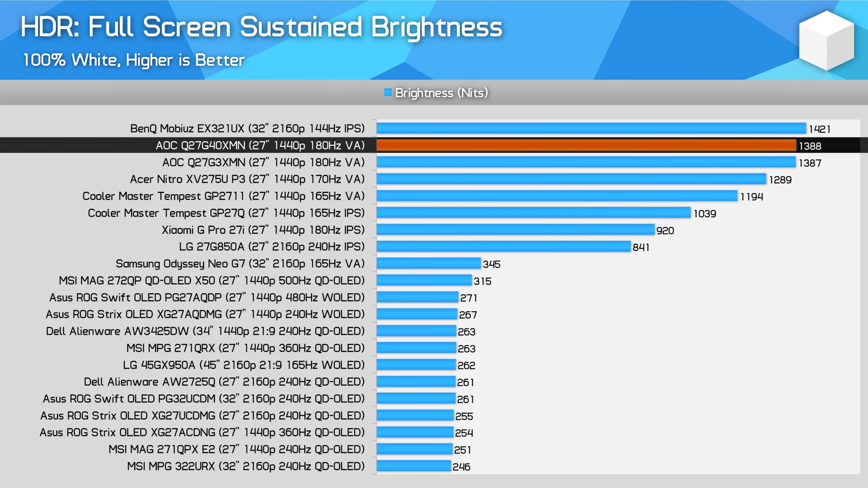Click the 1039 value next to GP27Q
The height and width of the screenshot is (488, 868).
click(704, 214)
